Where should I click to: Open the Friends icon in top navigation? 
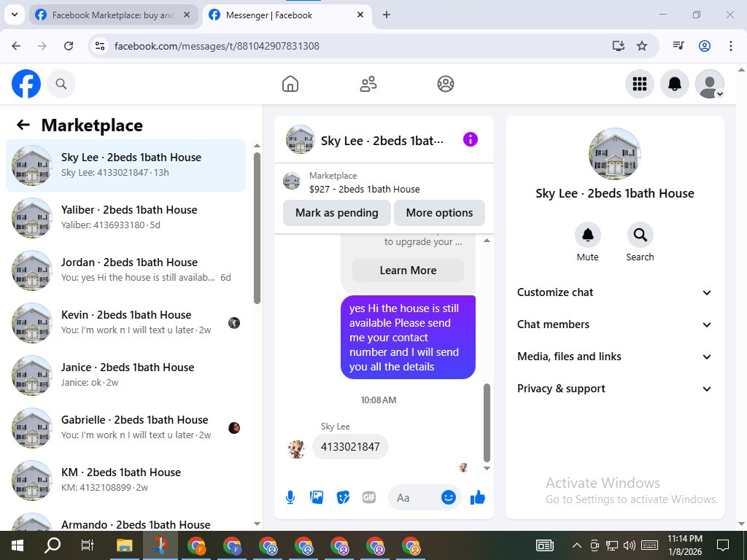click(x=368, y=84)
